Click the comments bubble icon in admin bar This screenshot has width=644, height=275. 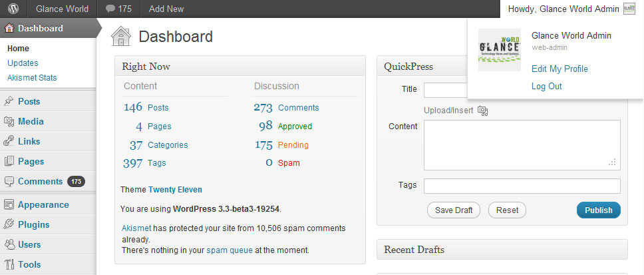pos(110,9)
